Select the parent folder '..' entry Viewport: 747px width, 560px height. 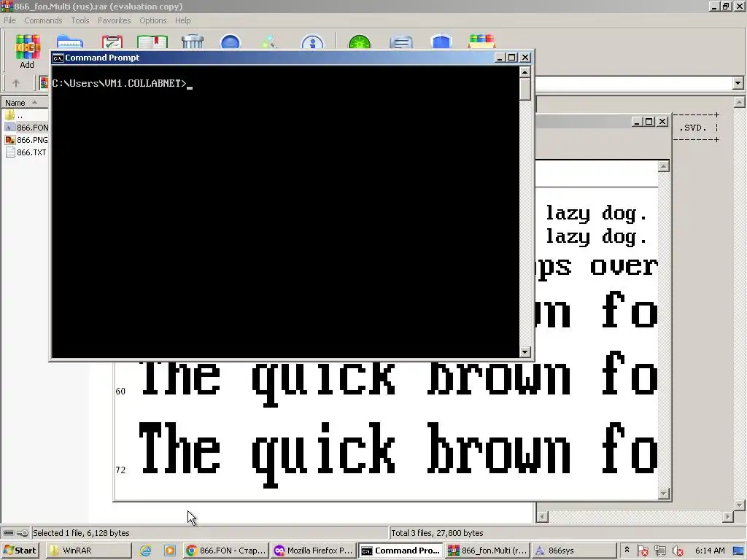15,115
